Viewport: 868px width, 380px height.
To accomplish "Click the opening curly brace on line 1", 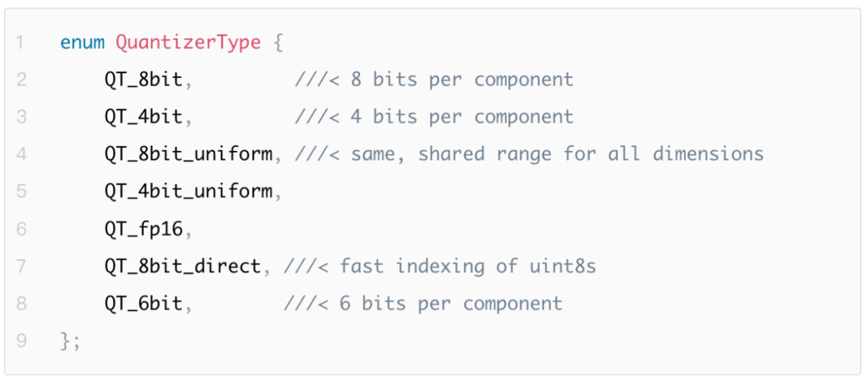I will 277,43.
